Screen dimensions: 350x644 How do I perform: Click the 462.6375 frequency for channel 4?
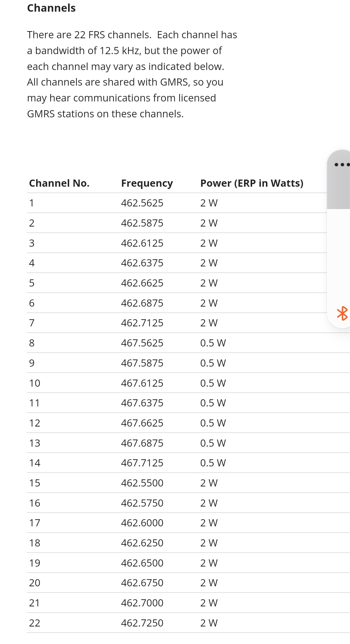[142, 263]
